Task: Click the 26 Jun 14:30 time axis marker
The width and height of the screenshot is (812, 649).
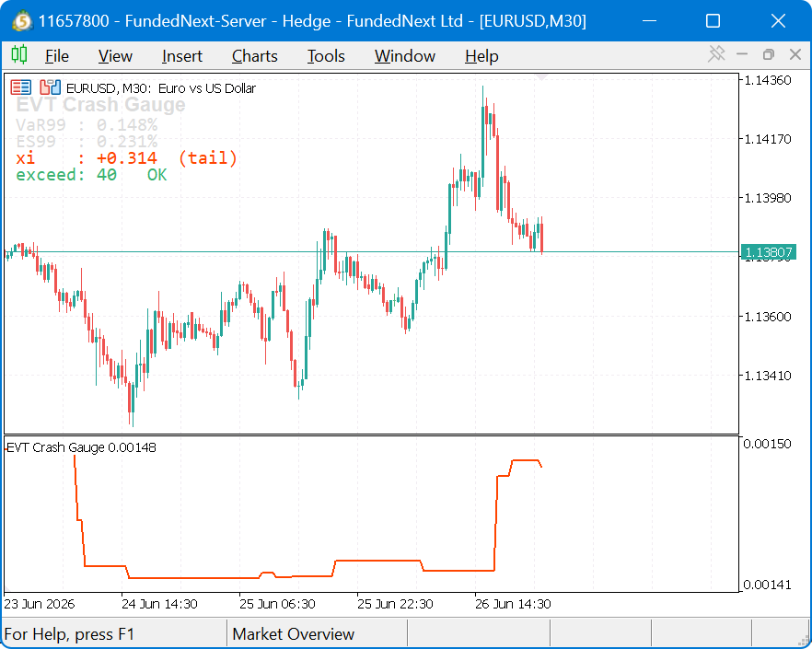Action: pos(513,604)
